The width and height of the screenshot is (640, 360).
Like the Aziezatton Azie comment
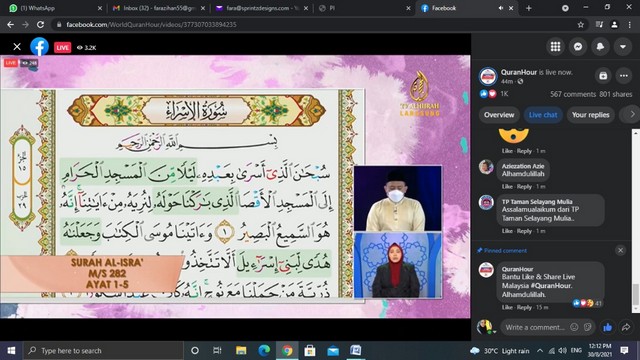(507, 187)
